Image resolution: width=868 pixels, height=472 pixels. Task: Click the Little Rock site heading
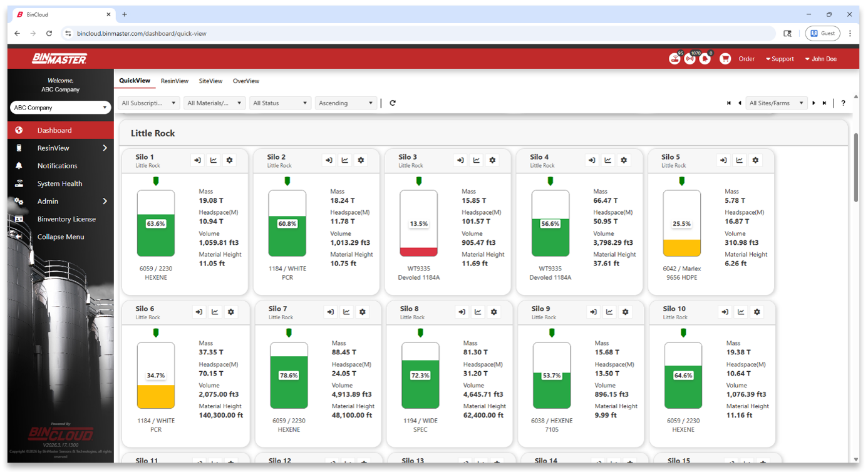tap(153, 133)
